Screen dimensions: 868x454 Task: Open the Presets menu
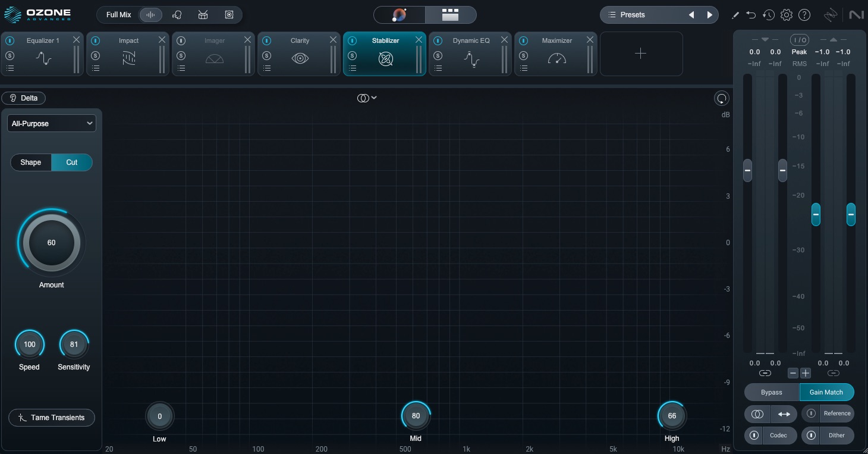click(x=641, y=15)
